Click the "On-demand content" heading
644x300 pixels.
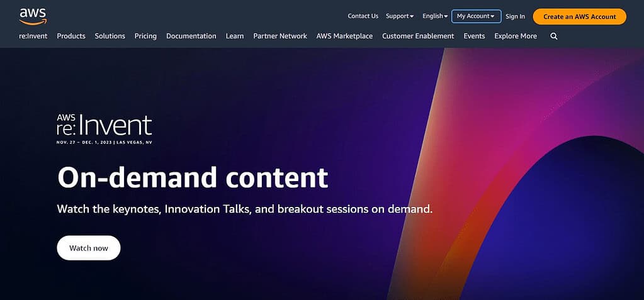tap(193, 178)
